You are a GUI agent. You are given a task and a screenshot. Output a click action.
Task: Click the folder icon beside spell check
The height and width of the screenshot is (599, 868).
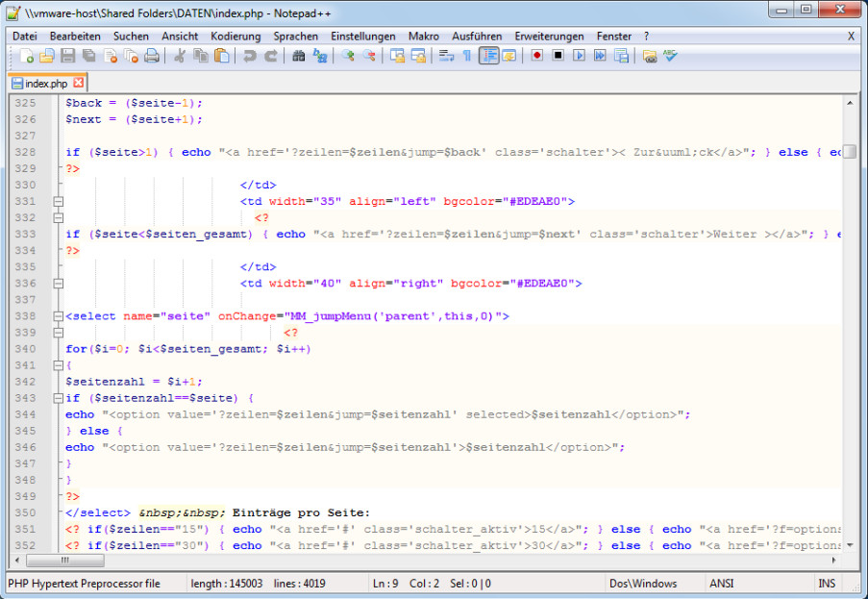(650, 56)
